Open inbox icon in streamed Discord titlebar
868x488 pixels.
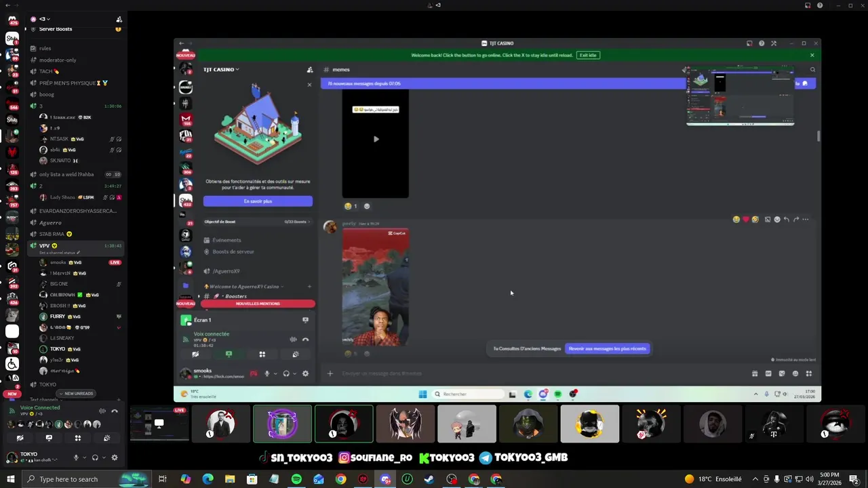(x=749, y=43)
